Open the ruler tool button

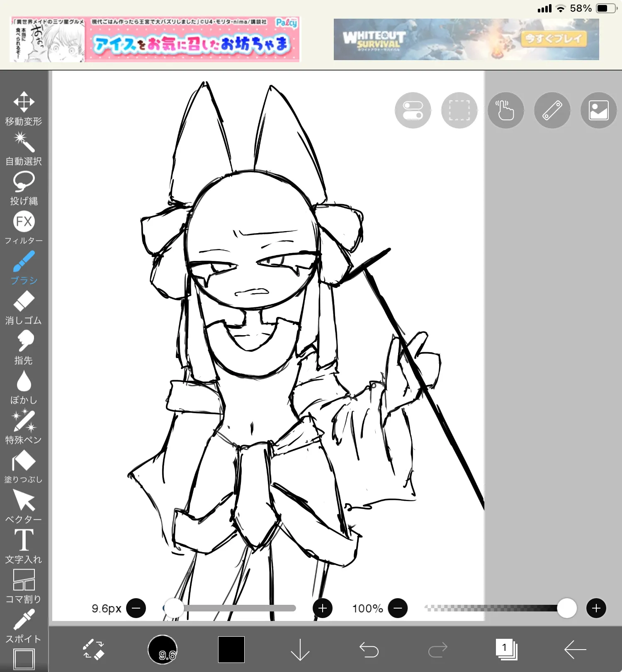[552, 110]
